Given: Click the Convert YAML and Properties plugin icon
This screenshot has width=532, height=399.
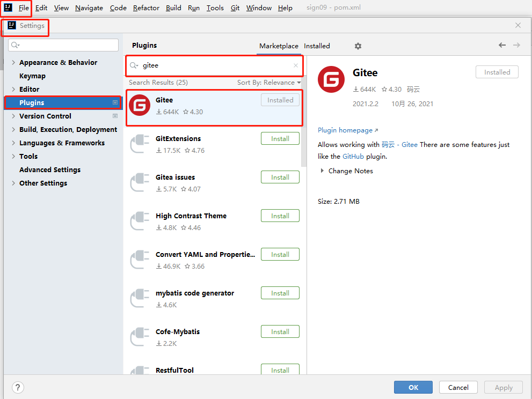Looking at the screenshot, I should click(140, 260).
